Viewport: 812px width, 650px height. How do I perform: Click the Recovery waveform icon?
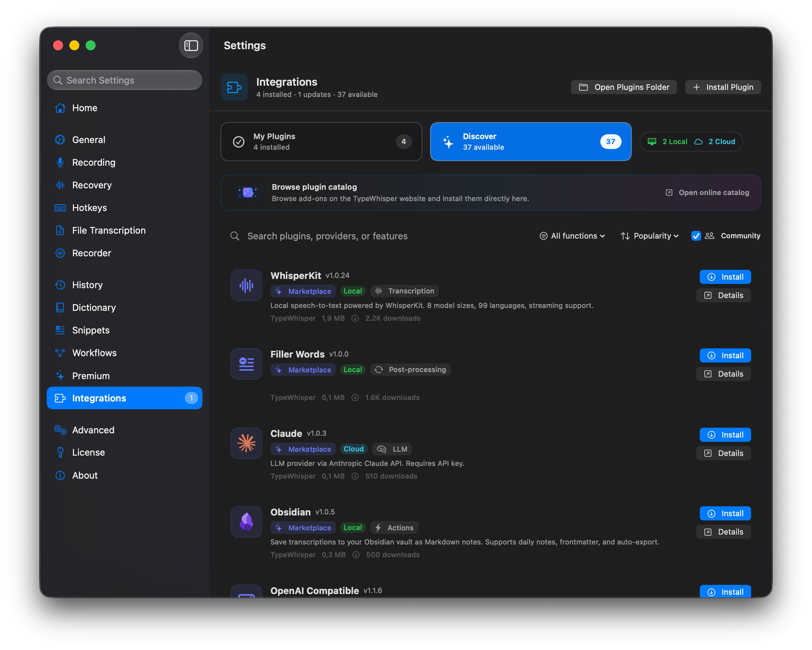point(60,185)
